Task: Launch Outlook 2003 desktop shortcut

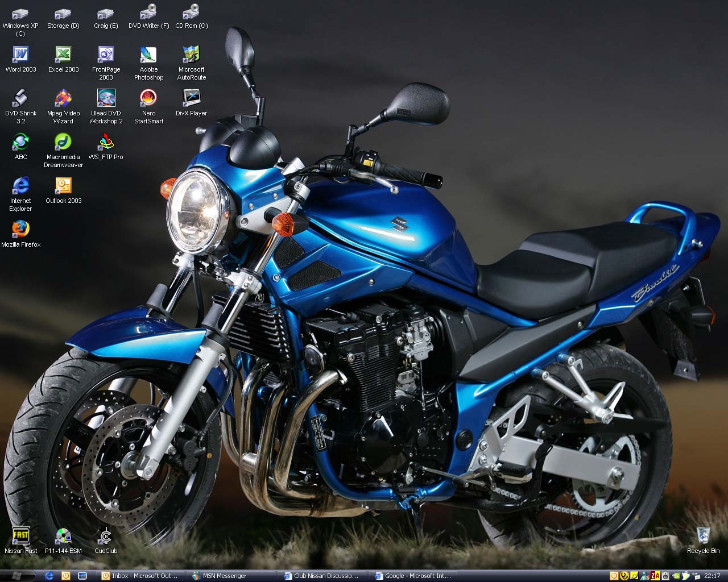Action: [x=63, y=190]
